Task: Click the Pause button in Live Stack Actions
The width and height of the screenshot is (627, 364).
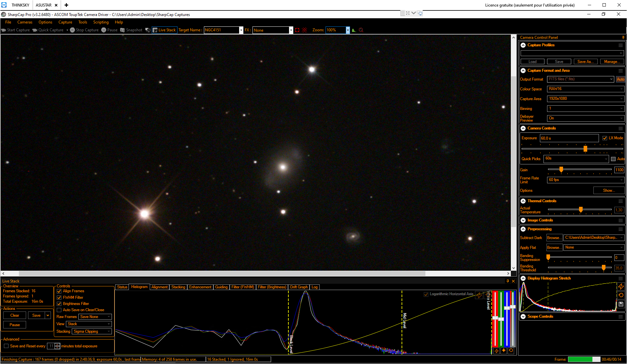Action: pyautogui.click(x=15, y=325)
